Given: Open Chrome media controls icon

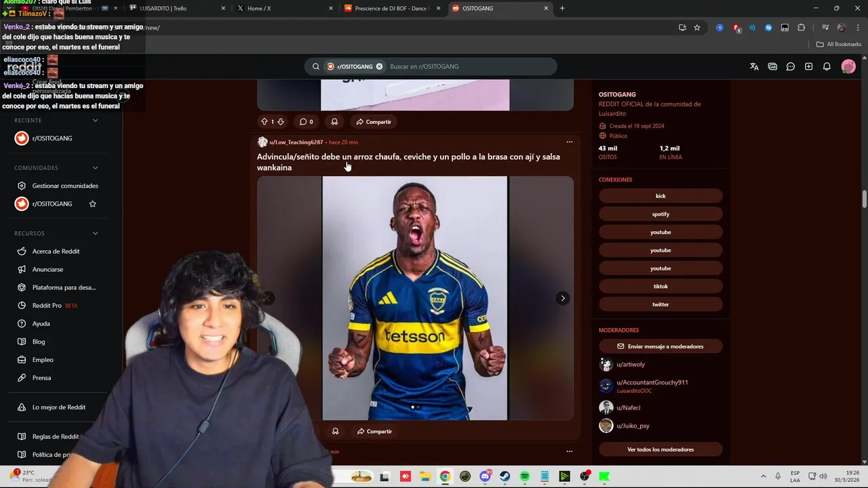Looking at the screenshot, I should (x=825, y=28).
